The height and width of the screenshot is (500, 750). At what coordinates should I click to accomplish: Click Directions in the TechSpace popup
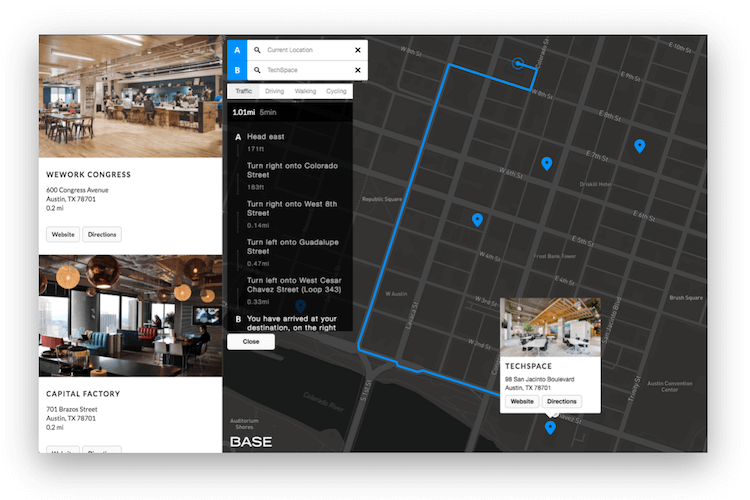pos(562,401)
